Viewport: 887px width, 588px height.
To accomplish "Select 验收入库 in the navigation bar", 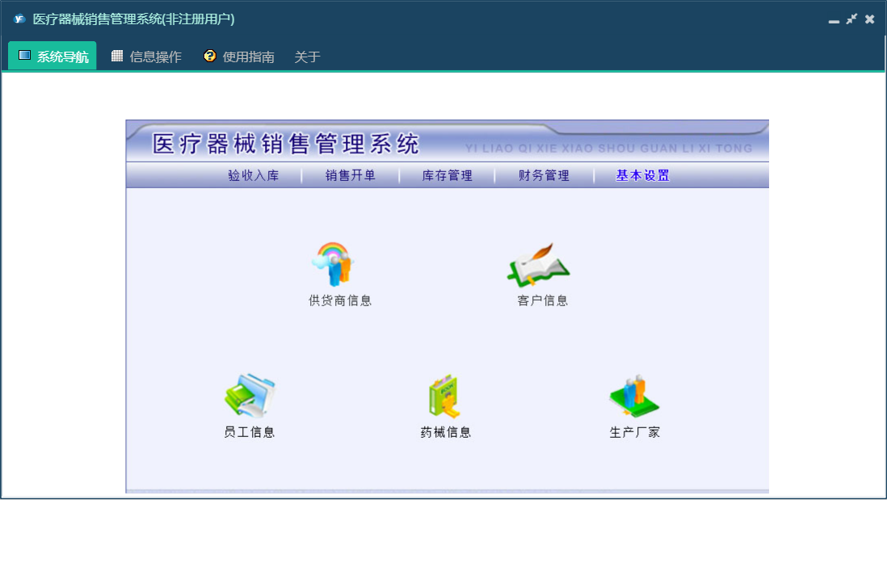I will pyautogui.click(x=254, y=176).
